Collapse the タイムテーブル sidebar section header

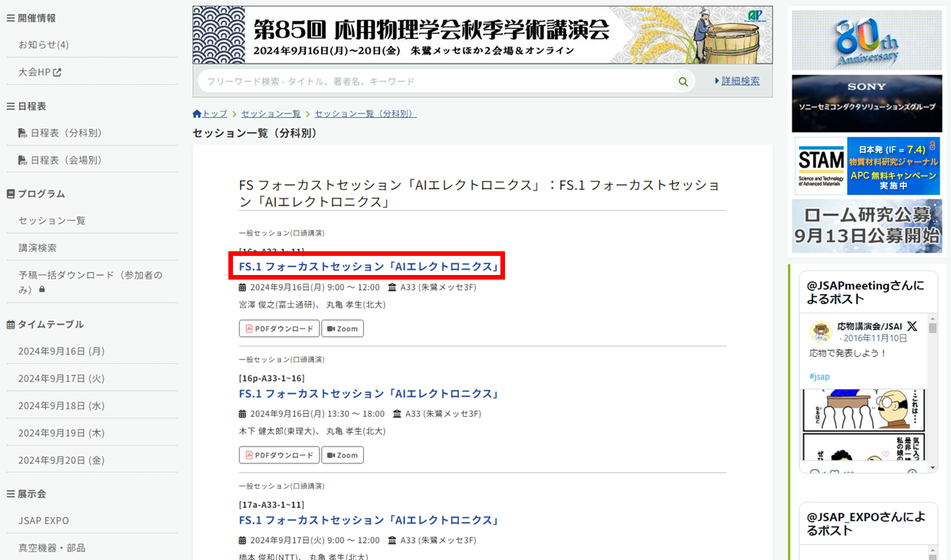point(45,324)
